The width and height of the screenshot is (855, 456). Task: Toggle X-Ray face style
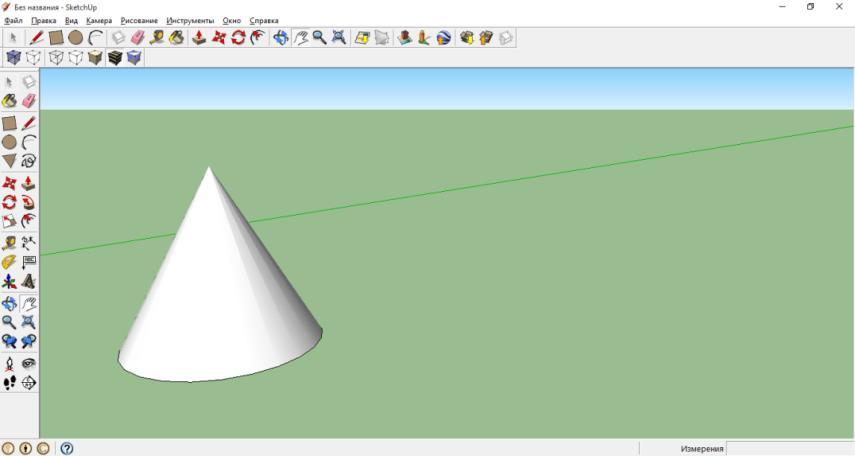(14, 57)
